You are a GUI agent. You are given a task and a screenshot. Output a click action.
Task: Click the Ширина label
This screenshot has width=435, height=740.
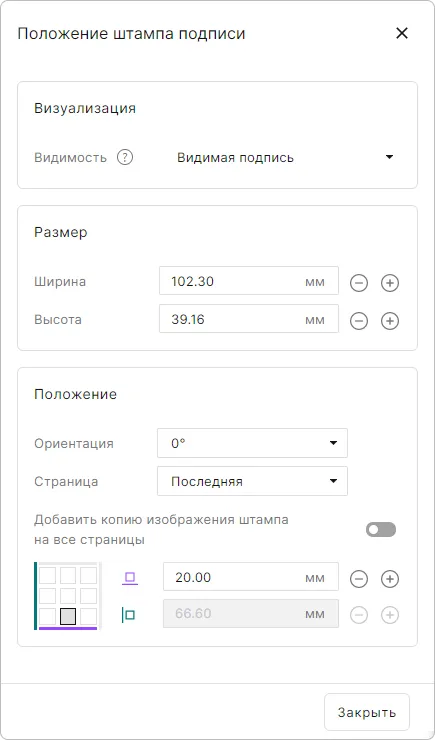(60, 282)
